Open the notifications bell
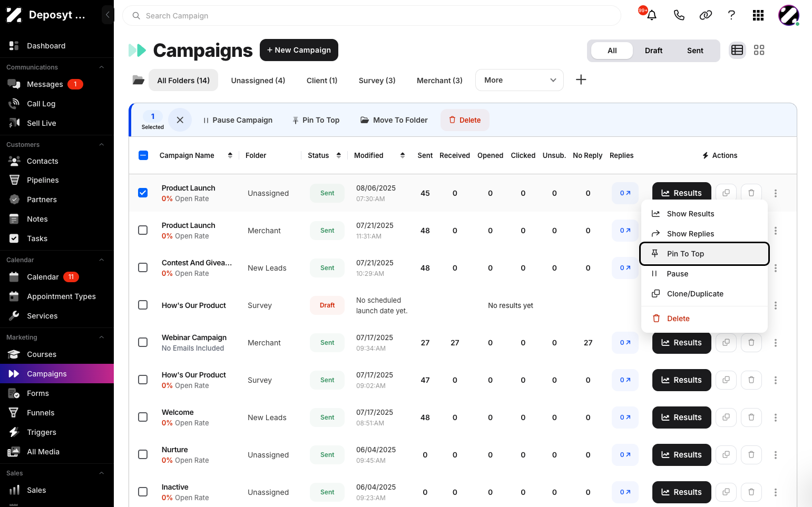Screen dimensions: 812x507 652,15
